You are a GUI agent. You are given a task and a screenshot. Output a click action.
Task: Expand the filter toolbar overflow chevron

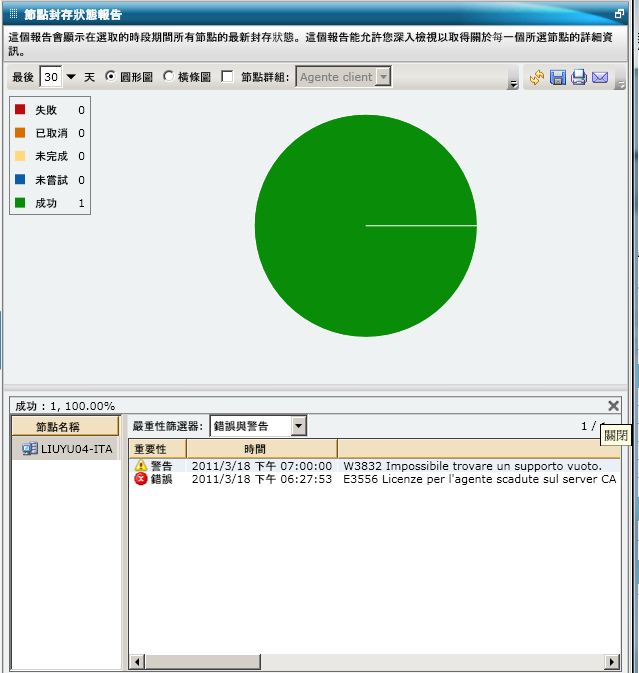coord(512,84)
